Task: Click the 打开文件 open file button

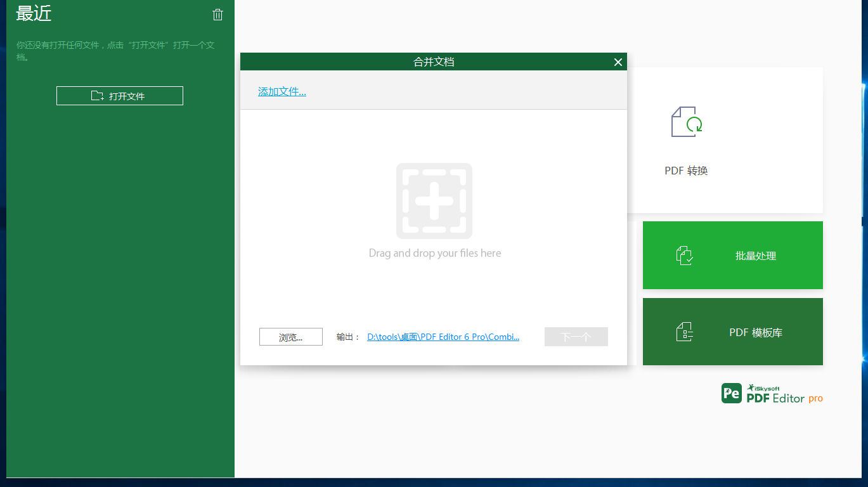Action: pos(119,95)
